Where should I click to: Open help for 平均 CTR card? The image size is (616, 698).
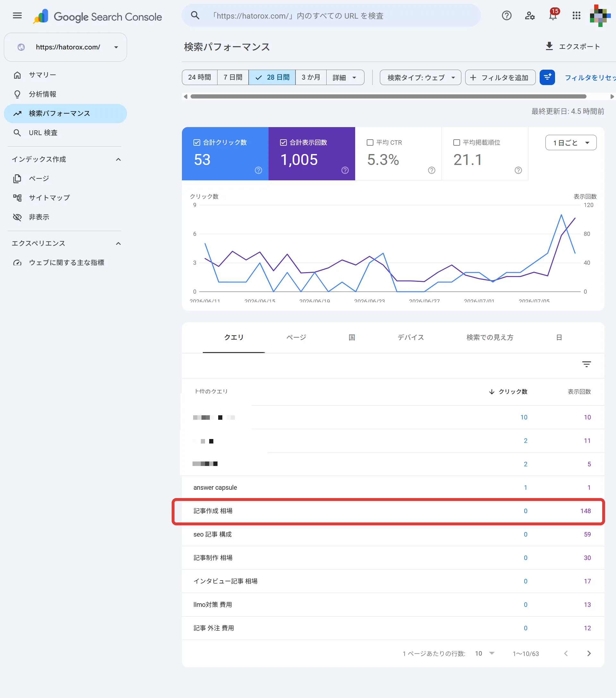coord(432,170)
